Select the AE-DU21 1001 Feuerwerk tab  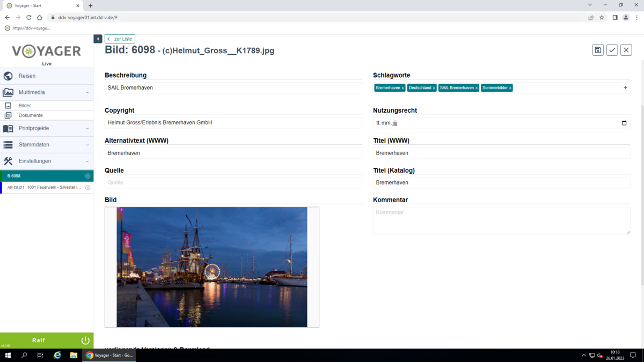(47, 188)
